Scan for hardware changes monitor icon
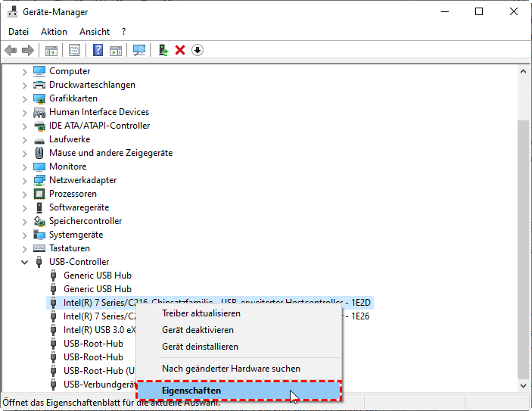 tap(139, 51)
